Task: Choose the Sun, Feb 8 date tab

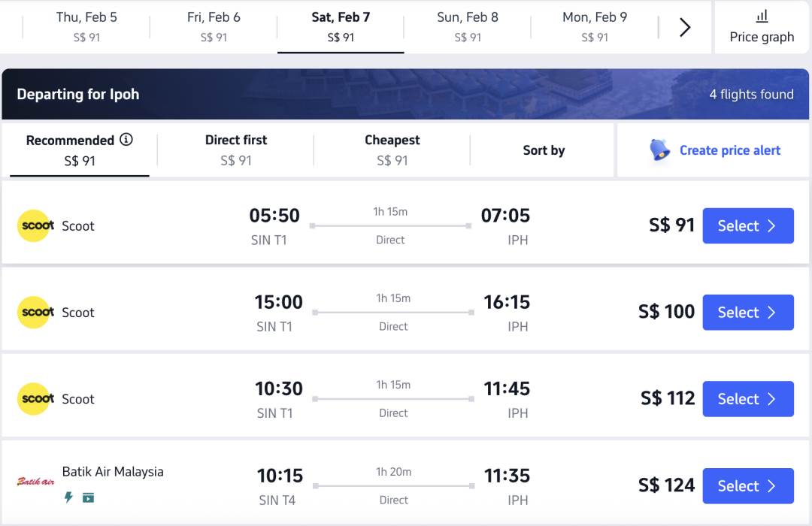Action: [467, 26]
